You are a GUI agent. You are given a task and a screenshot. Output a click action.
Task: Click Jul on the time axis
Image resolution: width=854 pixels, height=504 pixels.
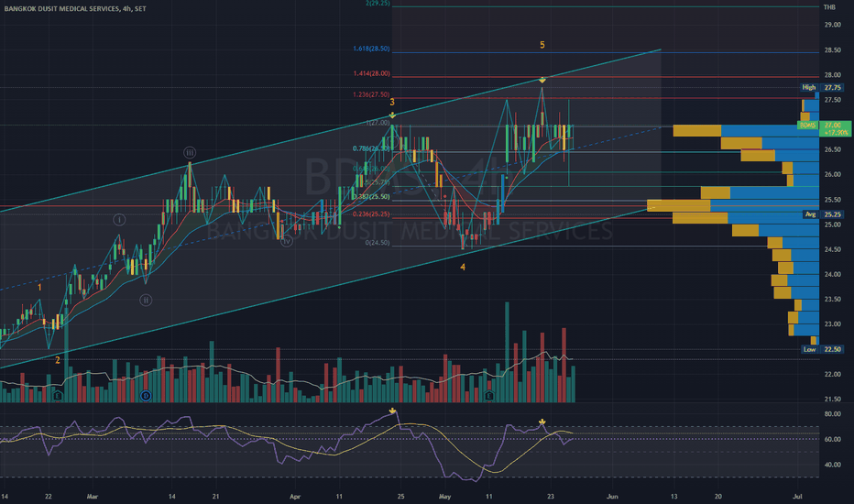(x=797, y=497)
